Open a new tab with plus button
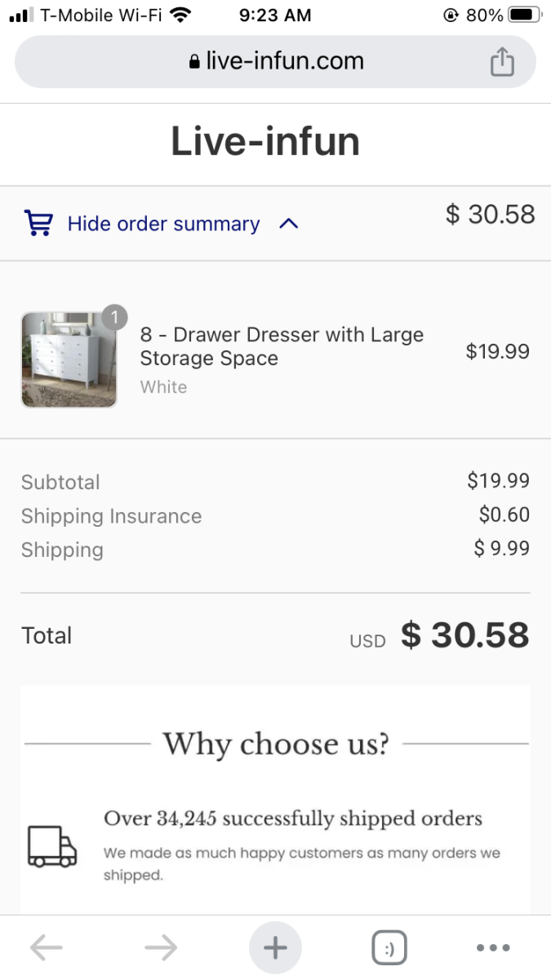 (275, 947)
